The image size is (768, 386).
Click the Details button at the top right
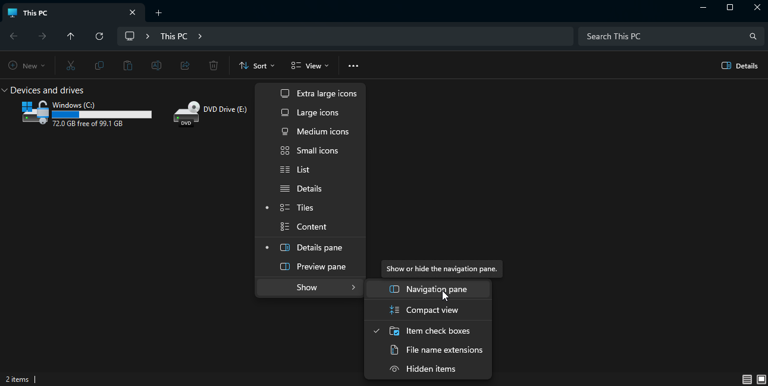pyautogui.click(x=739, y=66)
